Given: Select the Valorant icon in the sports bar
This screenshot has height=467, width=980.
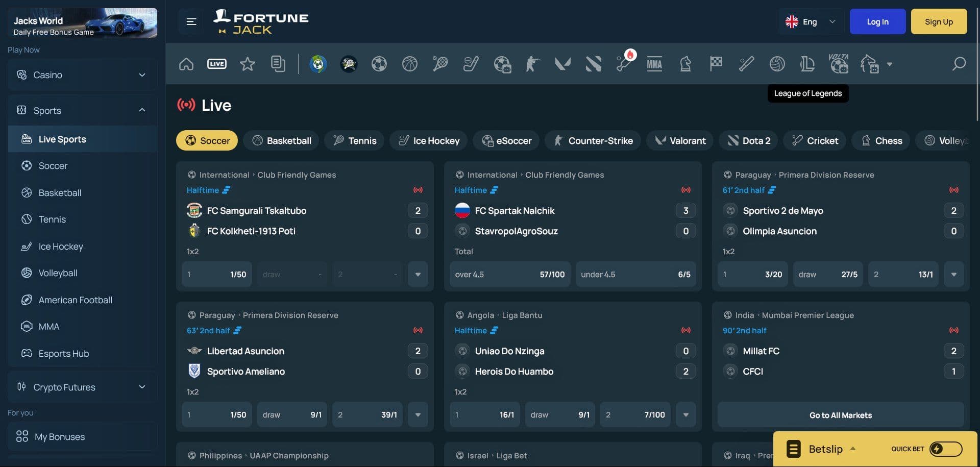Looking at the screenshot, I should click(x=562, y=64).
